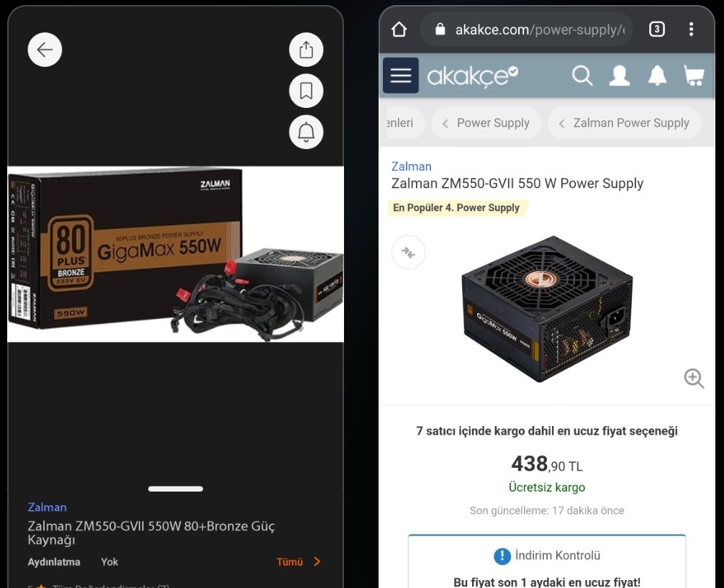Open the akakçe hamburger menu
724x588 pixels.
click(x=401, y=76)
